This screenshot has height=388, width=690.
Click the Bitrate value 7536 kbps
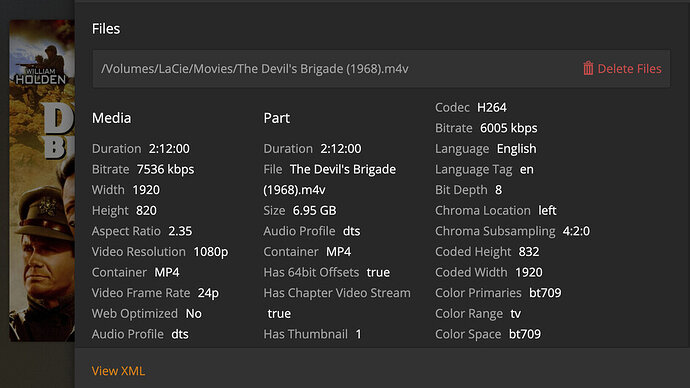tap(165, 169)
